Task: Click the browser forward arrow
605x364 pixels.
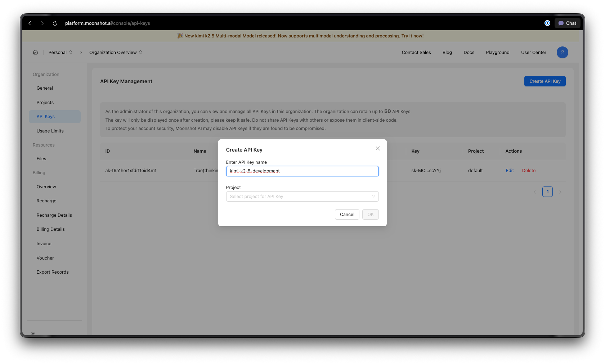Action: pos(42,23)
